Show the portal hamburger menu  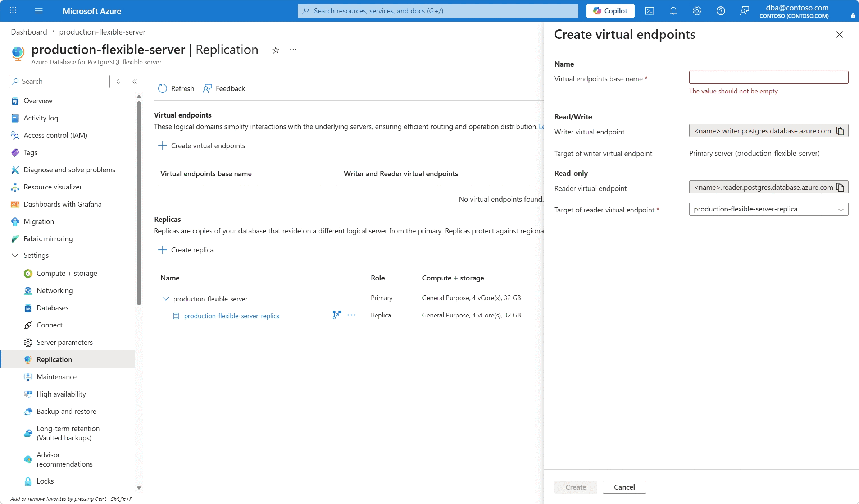click(x=39, y=11)
